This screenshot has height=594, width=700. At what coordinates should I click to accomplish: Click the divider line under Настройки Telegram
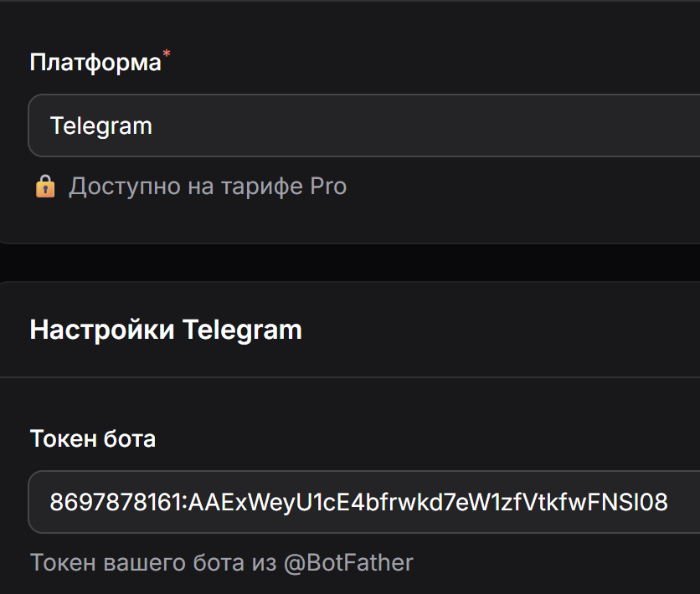click(x=350, y=377)
